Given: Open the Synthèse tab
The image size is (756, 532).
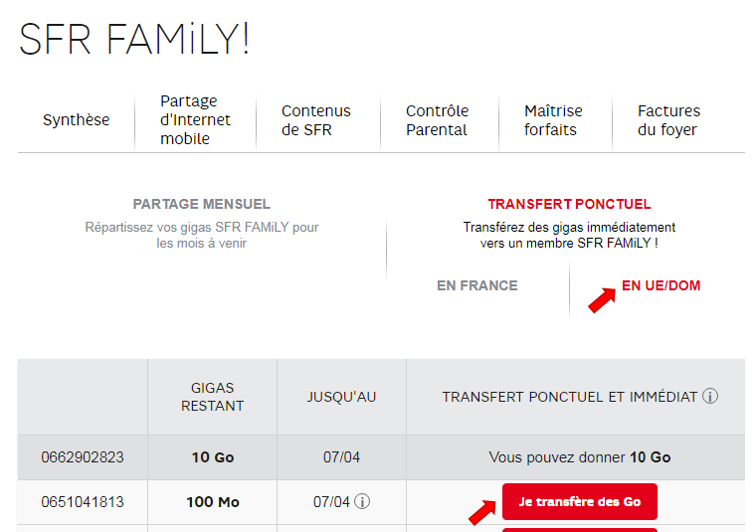Looking at the screenshot, I should coord(77,119).
